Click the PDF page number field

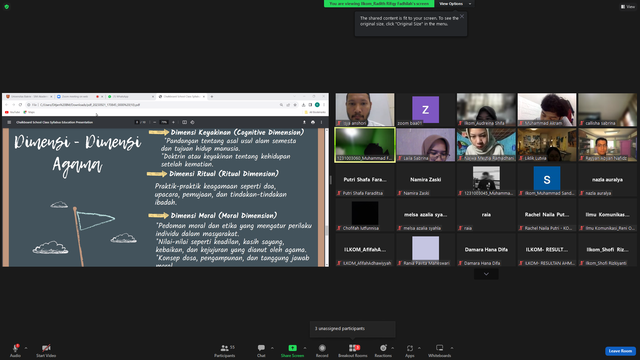click(137, 122)
